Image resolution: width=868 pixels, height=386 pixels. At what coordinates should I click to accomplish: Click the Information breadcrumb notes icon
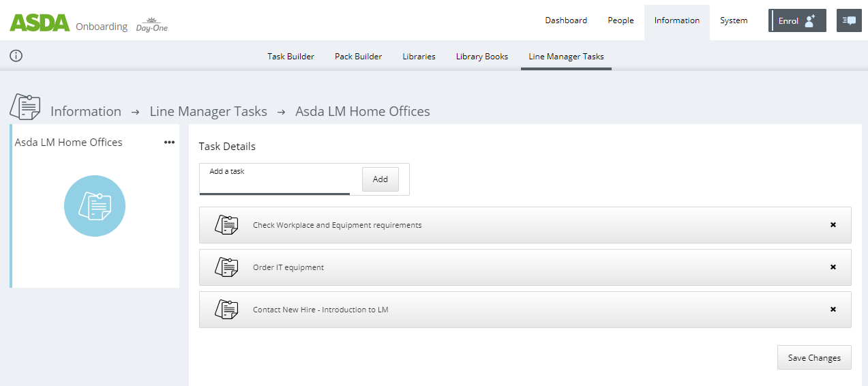pyautogui.click(x=25, y=107)
